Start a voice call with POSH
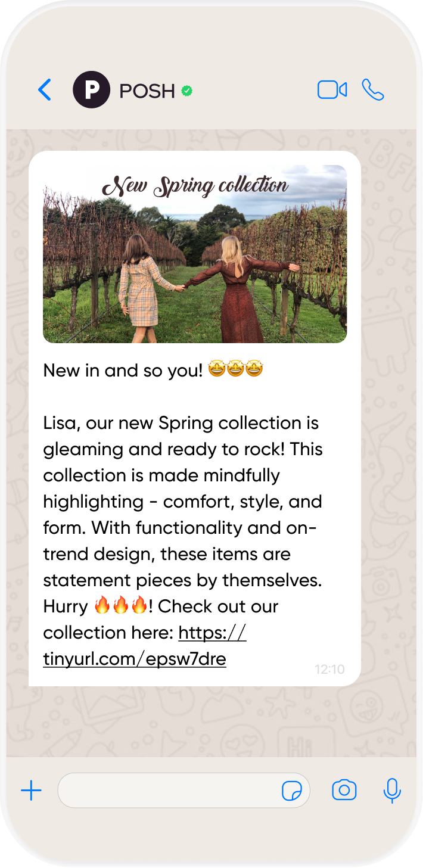Screen dimensions: 423x868 coord(373,90)
